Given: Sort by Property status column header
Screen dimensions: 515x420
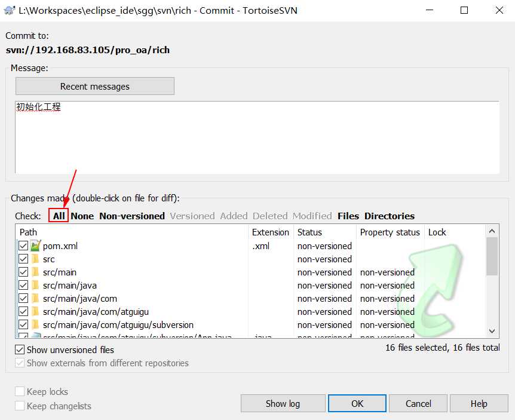Looking at the screenshot, I should (x=390, y=232).
